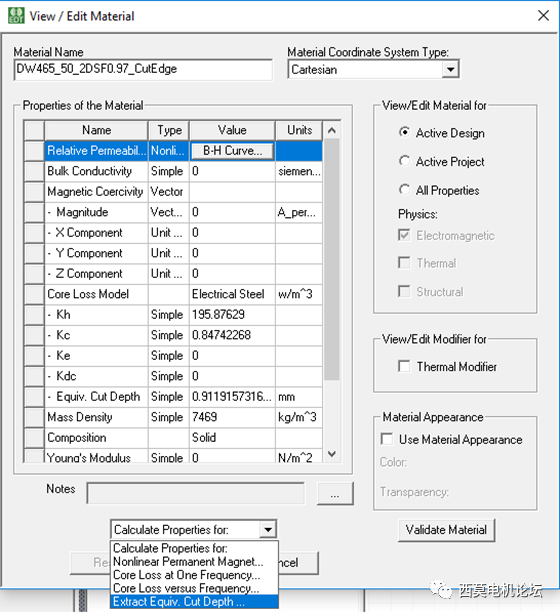Click the Notes ellipsis button

coord(335,493)
